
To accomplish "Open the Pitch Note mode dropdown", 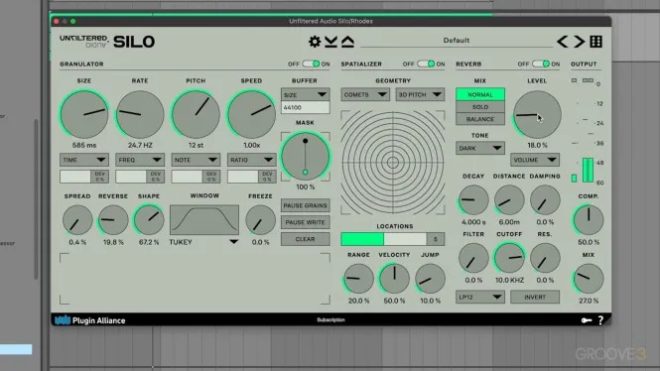I will 196,160.
